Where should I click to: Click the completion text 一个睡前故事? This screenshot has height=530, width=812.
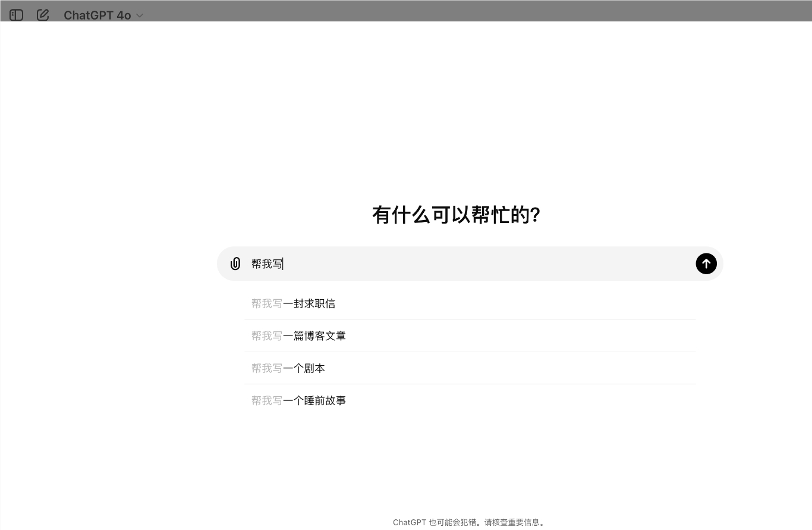(x=314, y=401)
